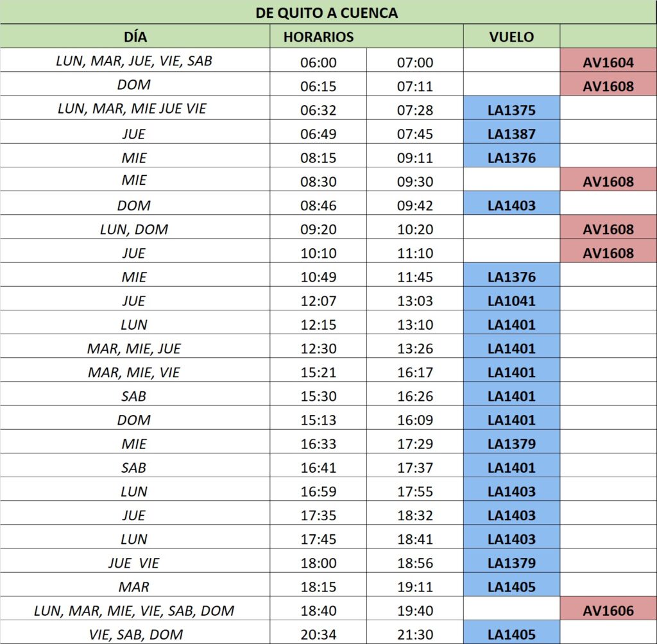This screenshot has width=657, height=644.
Task: Select the VUELO column header
Action: pos(511,37)
